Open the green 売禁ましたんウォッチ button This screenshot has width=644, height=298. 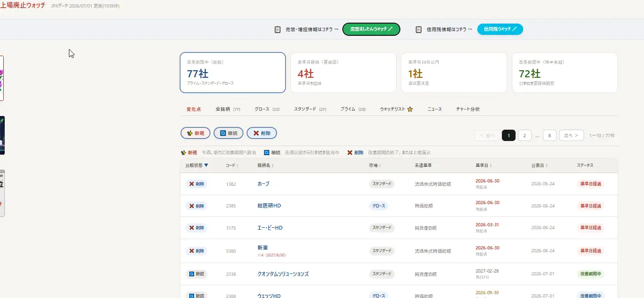[x=371, y=29]
